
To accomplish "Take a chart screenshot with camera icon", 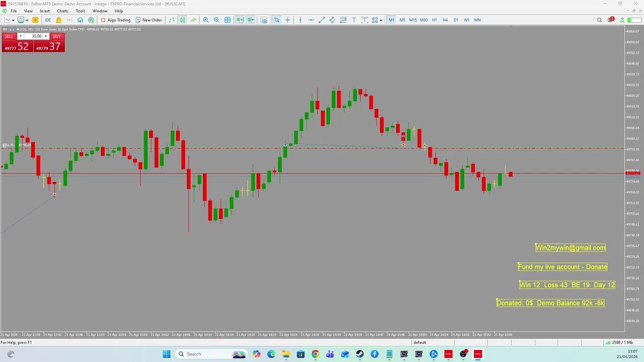I will 264,20.
